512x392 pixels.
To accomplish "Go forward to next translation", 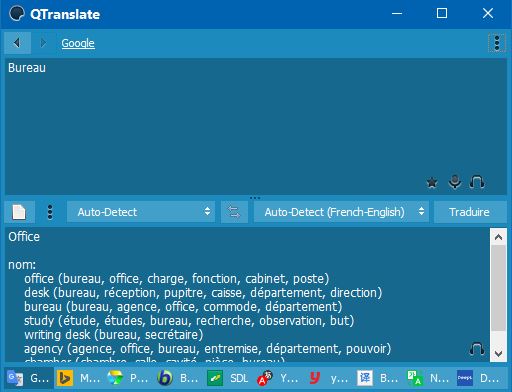I will pos(43,43).
